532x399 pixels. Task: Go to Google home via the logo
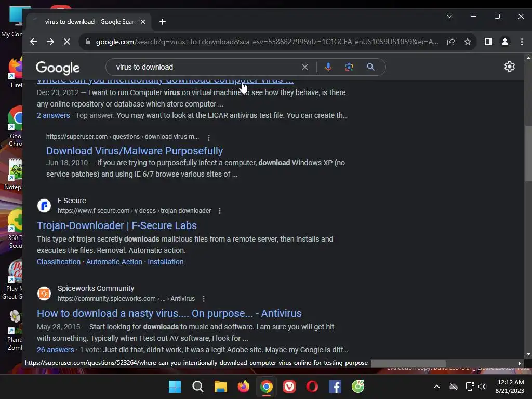pos(58,68)
